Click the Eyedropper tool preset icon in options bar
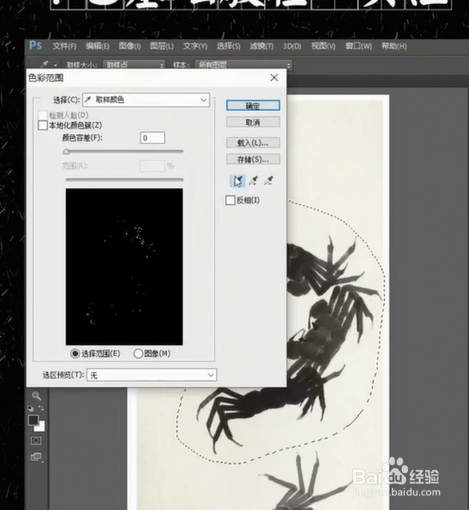The height and width of the screenshot is (510, 469). pyautogui.click(x=45, y=64)
